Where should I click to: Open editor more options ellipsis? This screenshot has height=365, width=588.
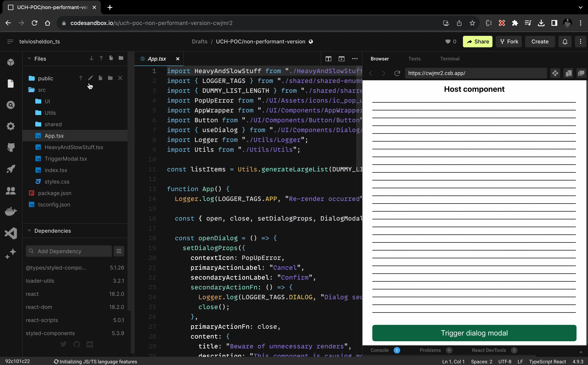coord(355,59)
